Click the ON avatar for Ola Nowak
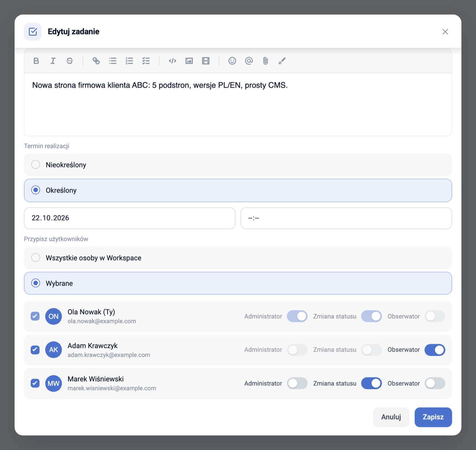The image size is (476, 450). pyautogui.click(x=53, y=316)
